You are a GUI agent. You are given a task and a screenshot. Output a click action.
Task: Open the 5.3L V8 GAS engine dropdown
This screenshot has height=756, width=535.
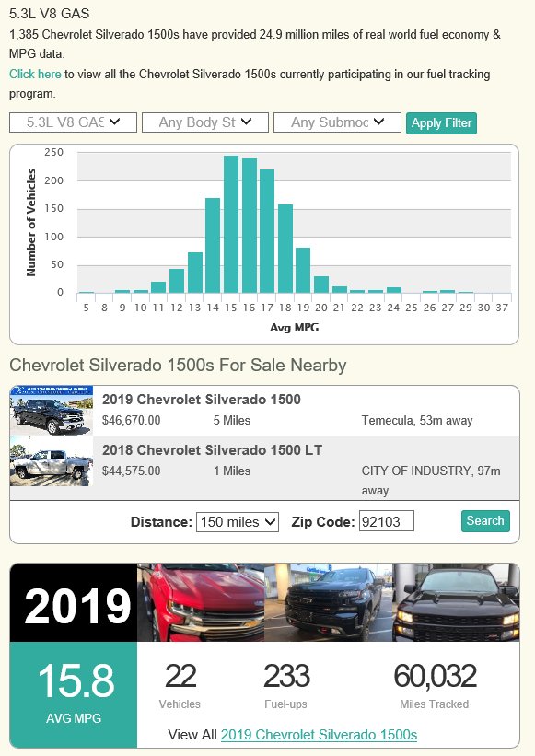pos(74,122)
